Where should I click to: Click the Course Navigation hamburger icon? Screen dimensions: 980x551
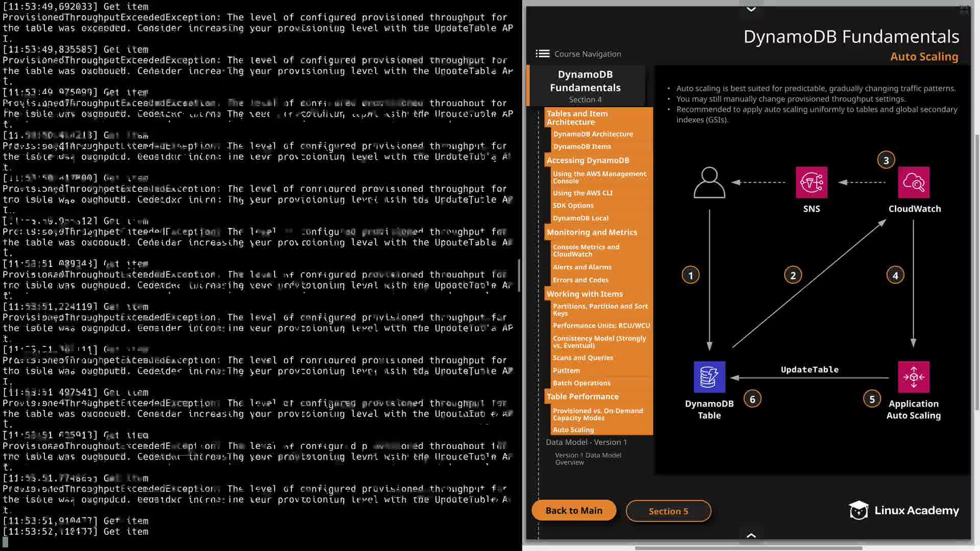(542, 54)
